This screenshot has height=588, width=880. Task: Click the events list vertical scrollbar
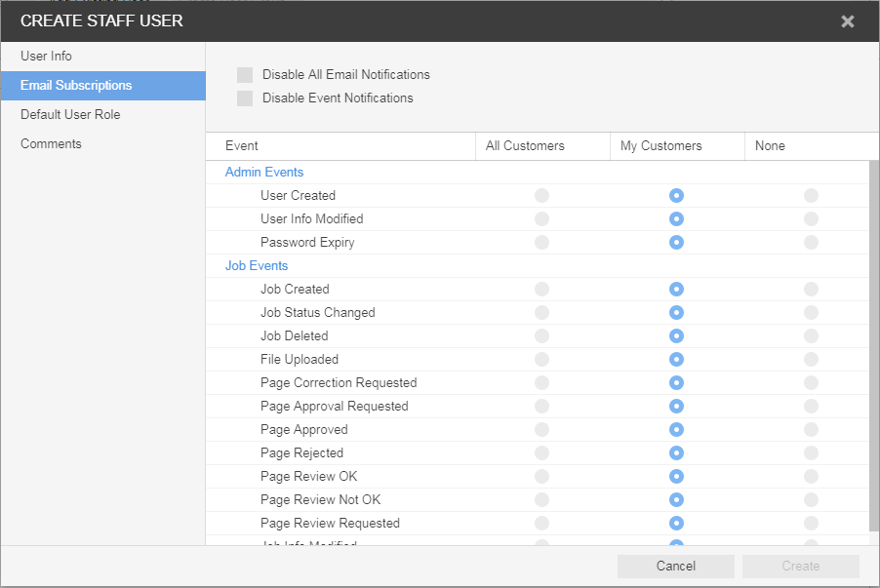873,341
